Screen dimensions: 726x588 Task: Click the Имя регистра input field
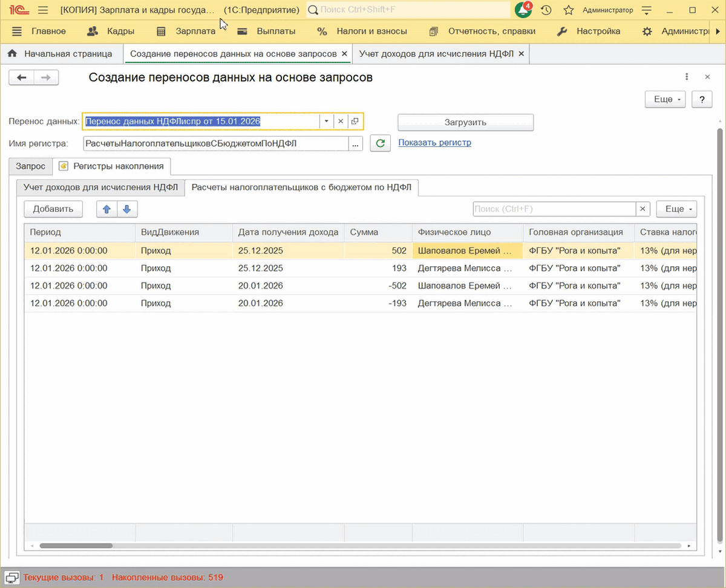coord(215,143)
